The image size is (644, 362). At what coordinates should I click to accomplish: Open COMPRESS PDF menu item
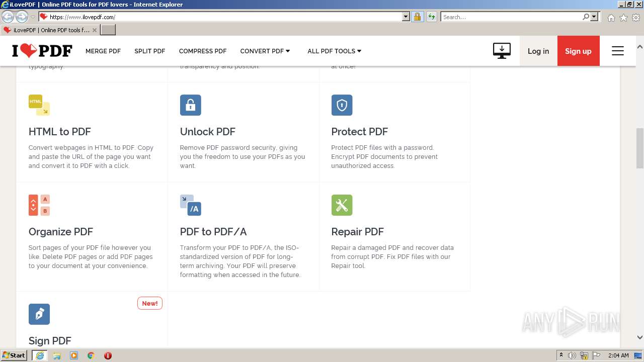203,51
